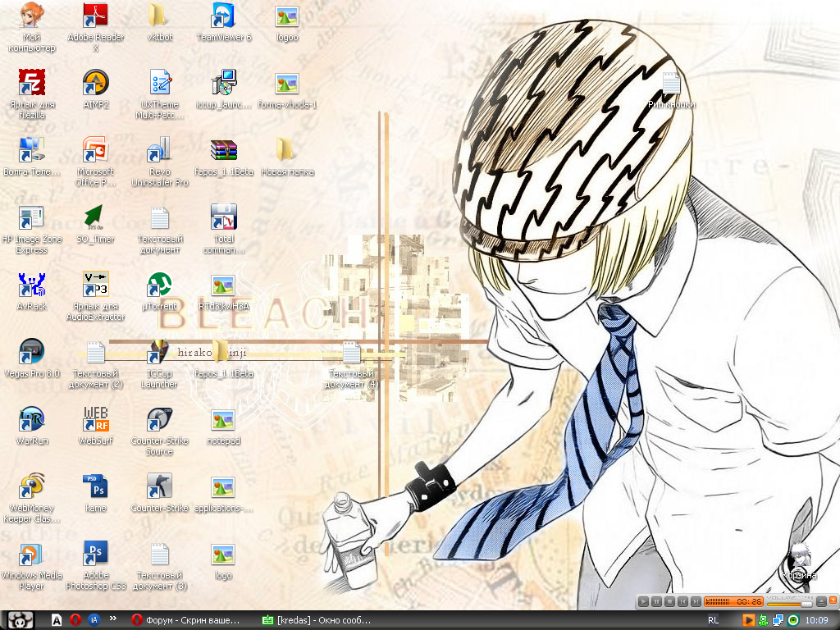Adjust the mini player volume slider

click(790, 604)
